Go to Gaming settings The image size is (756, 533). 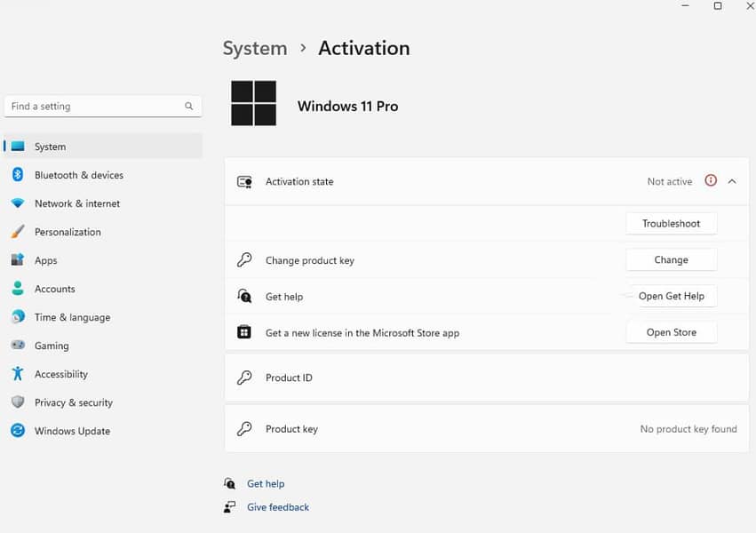[103, 346]
